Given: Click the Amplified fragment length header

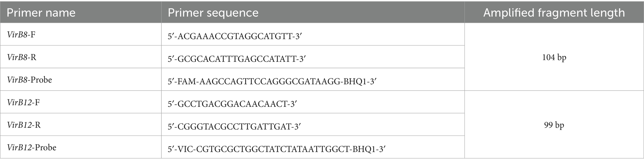Looking at the screenshot, I should (554, 13).
